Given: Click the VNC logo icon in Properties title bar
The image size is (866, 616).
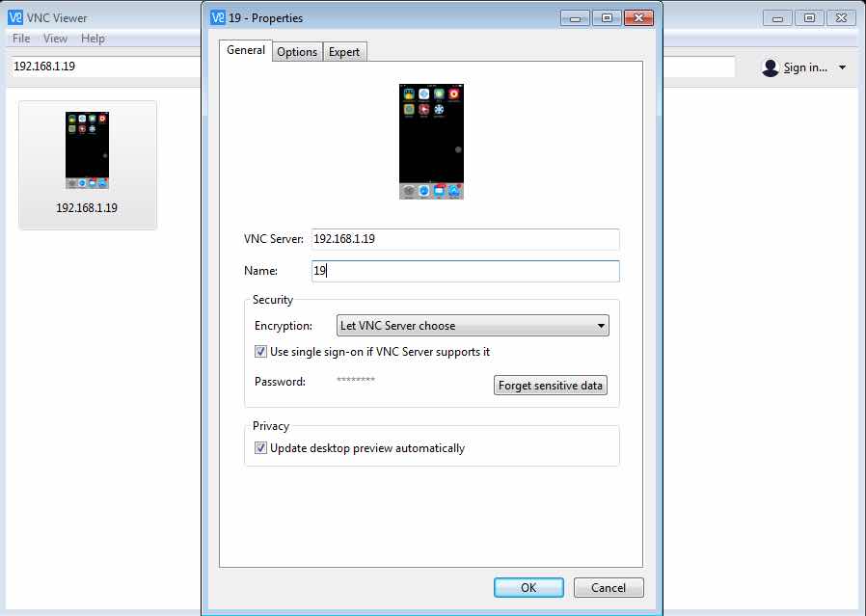Looking at the screenshot, I should (x=218, y=17).
